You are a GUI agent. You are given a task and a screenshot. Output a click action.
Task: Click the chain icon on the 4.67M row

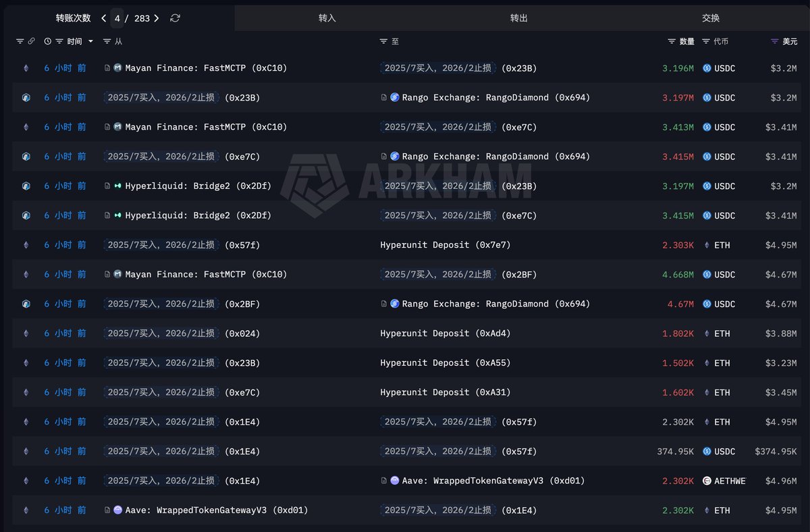(26, 304)
